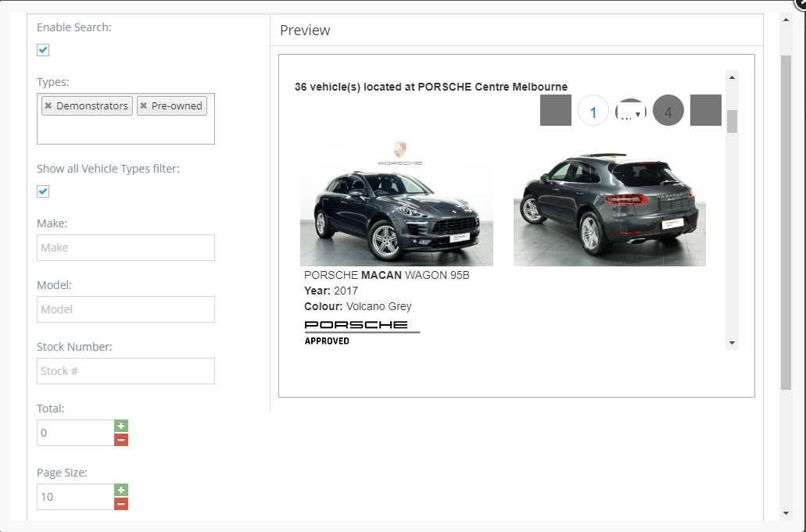Open the front-view Porsche Macan photo
Viewport: 806px width, 532px height.
(397, 202)
